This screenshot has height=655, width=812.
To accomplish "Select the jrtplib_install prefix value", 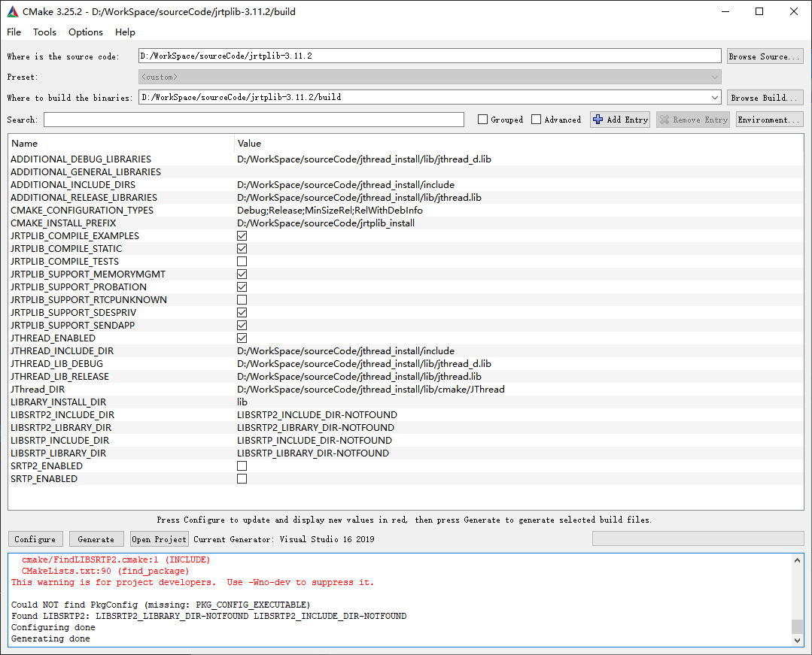I will [326, 223].
